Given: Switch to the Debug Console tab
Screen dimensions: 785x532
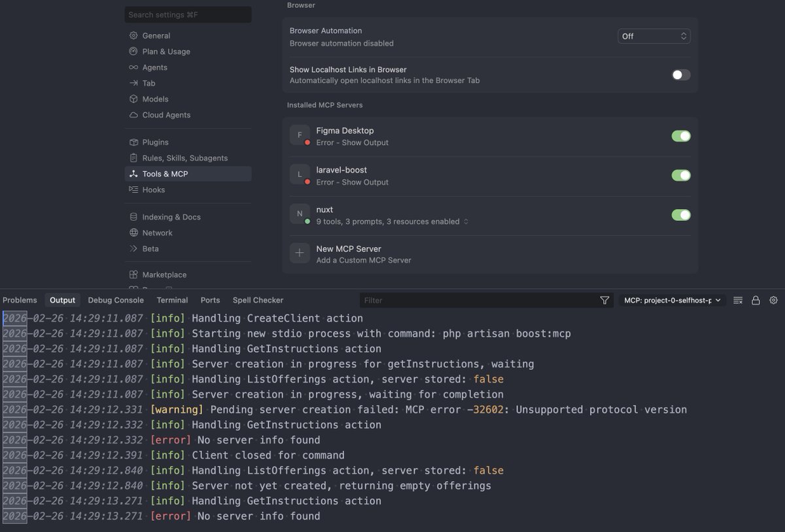Looking at the screenshot, I should [116, 300].
